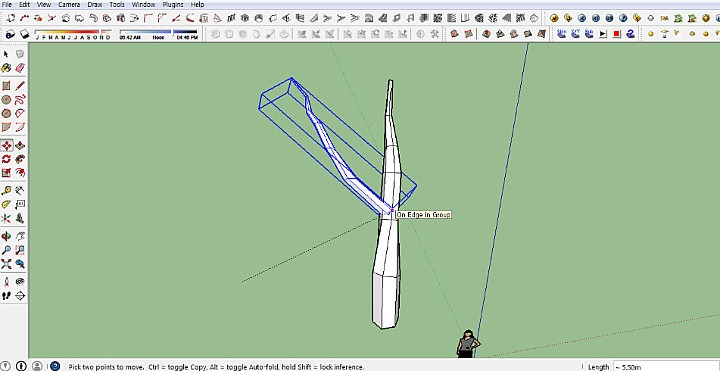Pick the Tape Measure tool

[6, 191]
